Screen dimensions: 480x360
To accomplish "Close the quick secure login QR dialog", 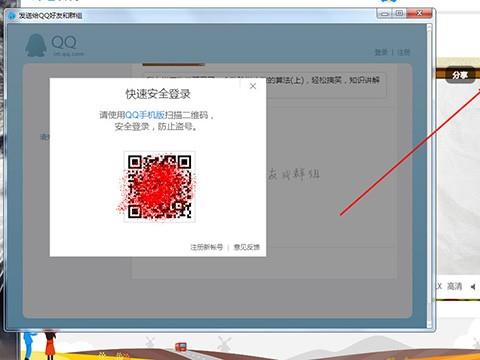I will tap(253, 86).
